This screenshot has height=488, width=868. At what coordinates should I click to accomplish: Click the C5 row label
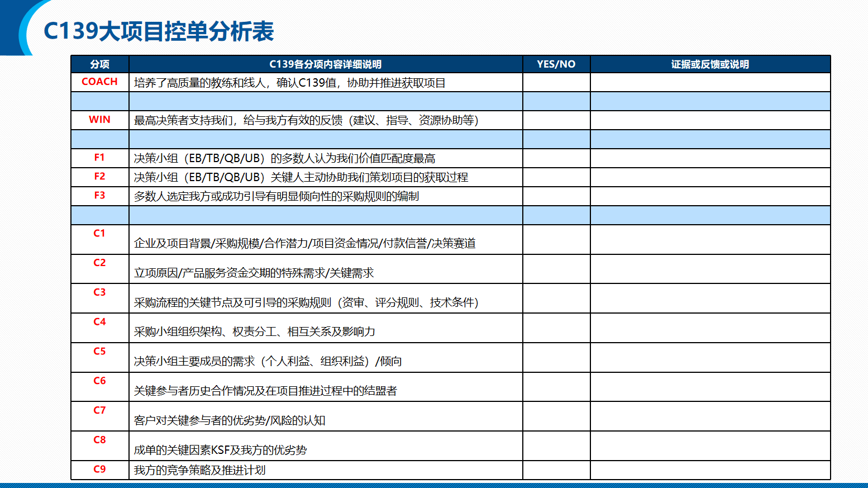tap(100, 352)
